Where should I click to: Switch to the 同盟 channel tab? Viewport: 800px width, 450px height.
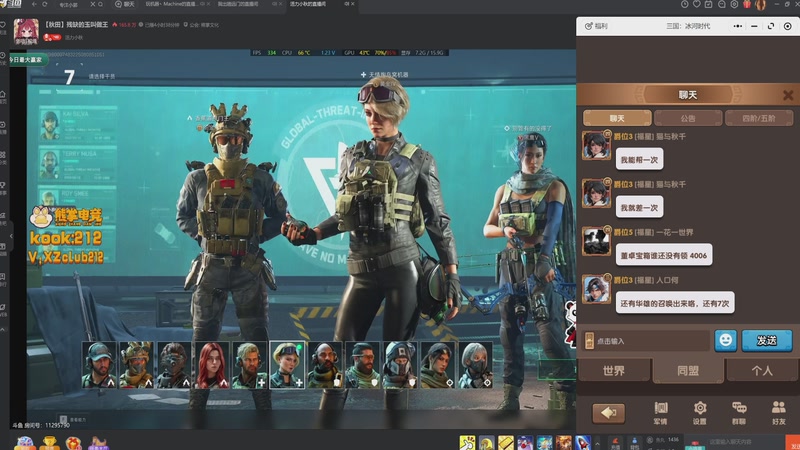[688, 371]
